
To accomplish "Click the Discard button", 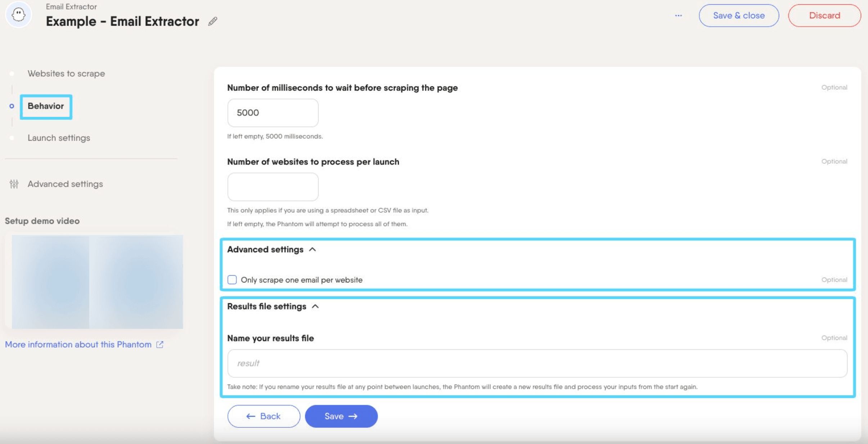I will [x=824, y=15].
